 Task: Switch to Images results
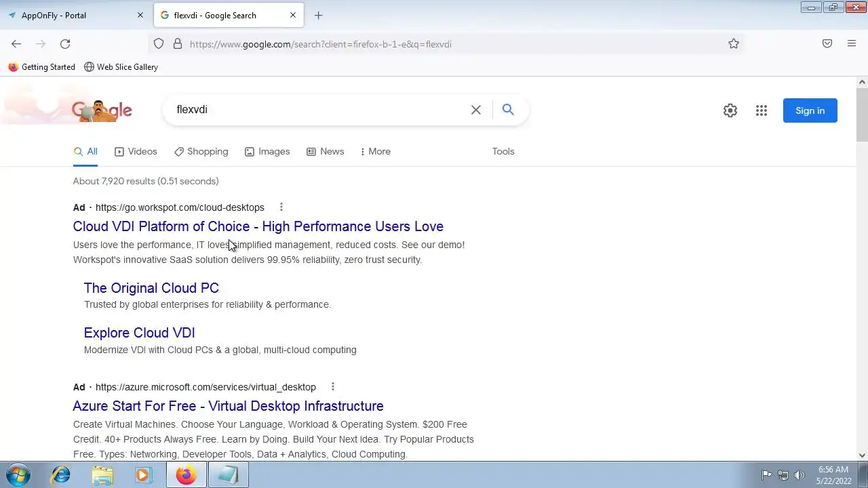pos(267,152)
